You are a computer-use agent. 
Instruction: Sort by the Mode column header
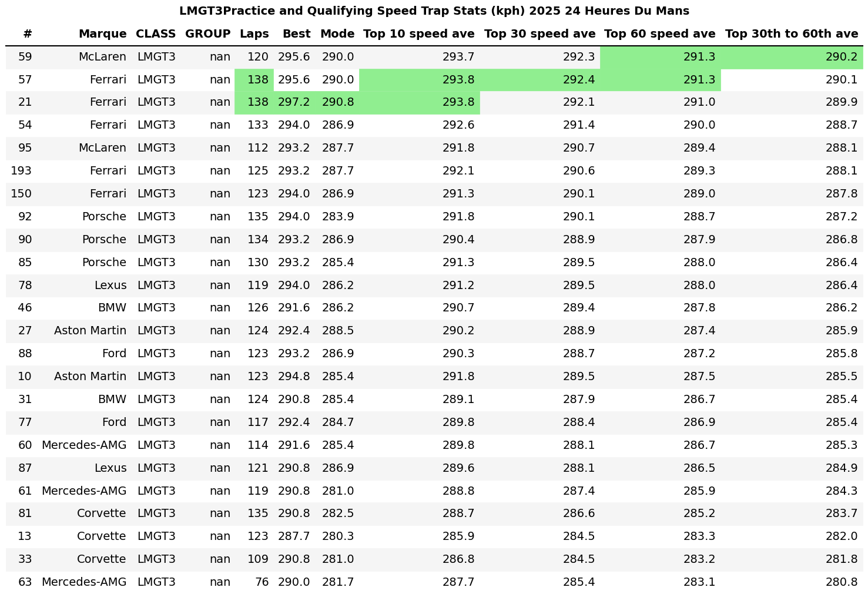click(337, 33)
